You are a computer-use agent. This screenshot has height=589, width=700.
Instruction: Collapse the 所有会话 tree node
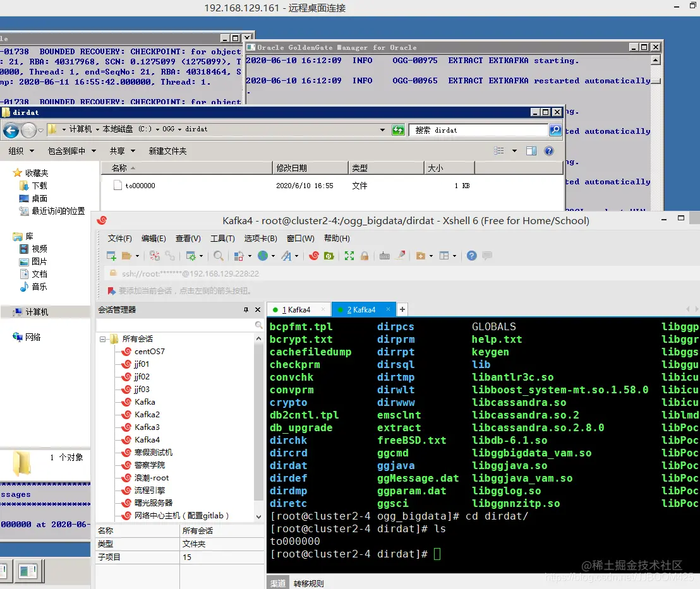(x=102, y=339)
